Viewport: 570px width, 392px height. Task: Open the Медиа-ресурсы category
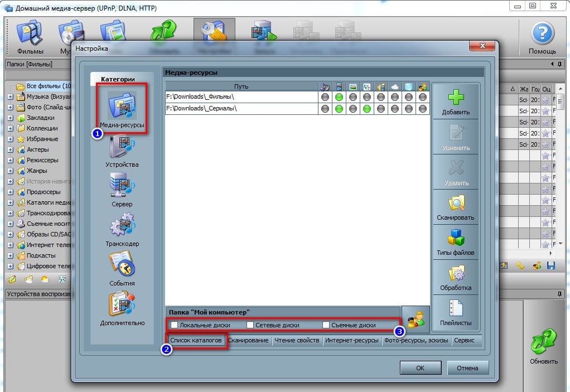click(122, 108)
